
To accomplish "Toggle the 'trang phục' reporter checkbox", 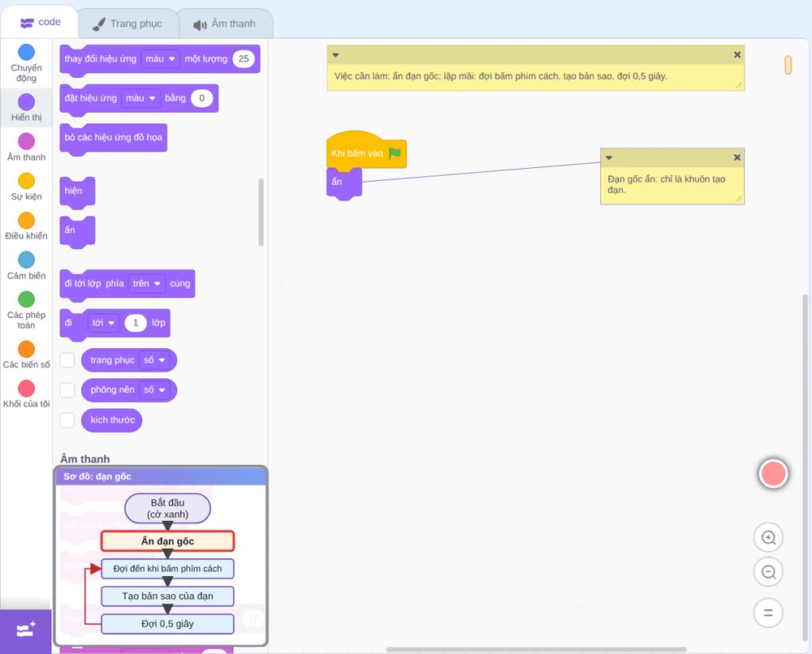I will click(67, 360).
